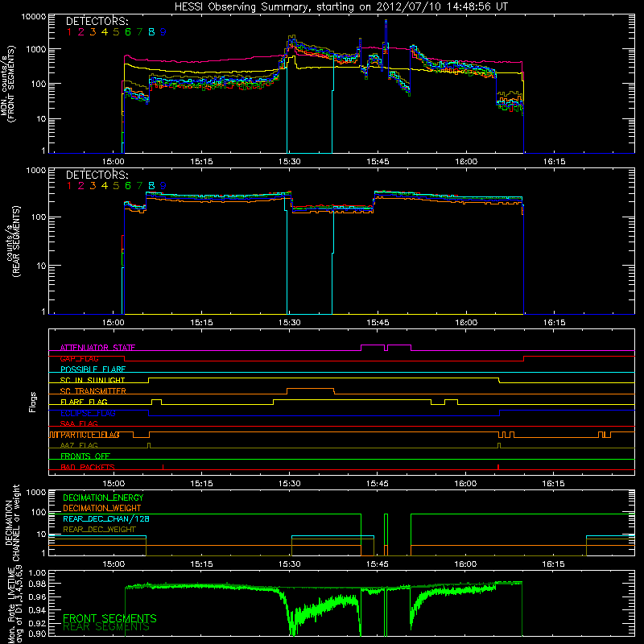The height and width of the screenshot is (644, 644).
Task: Click the BAD_PACKETS flag label
Action: (88, 467)
